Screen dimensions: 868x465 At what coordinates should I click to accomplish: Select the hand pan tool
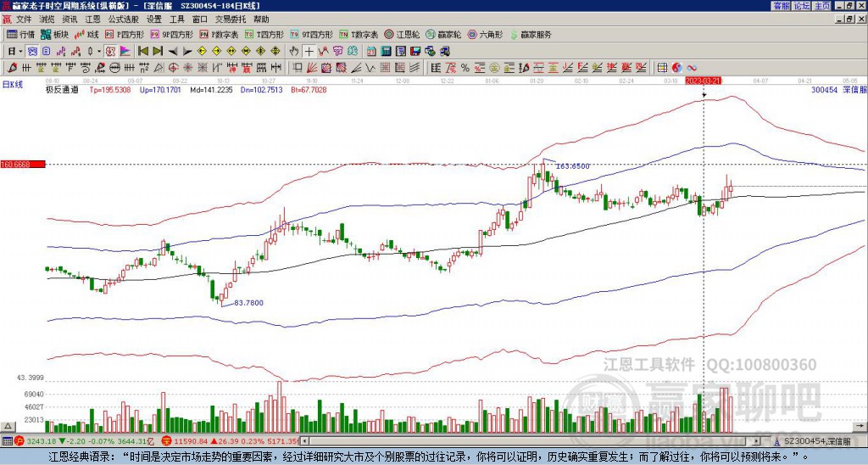point(294,52)
